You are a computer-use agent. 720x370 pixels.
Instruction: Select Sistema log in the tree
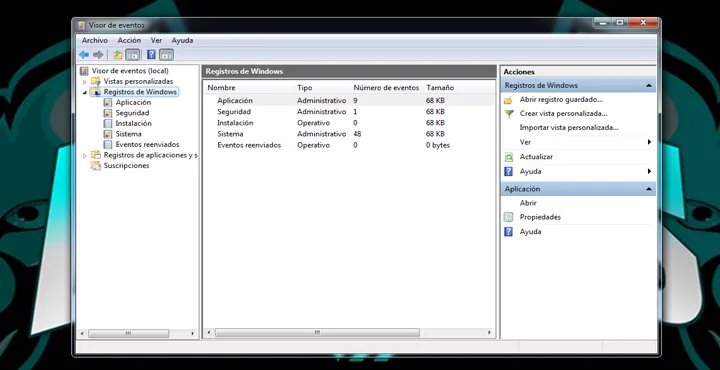point(128,134)
